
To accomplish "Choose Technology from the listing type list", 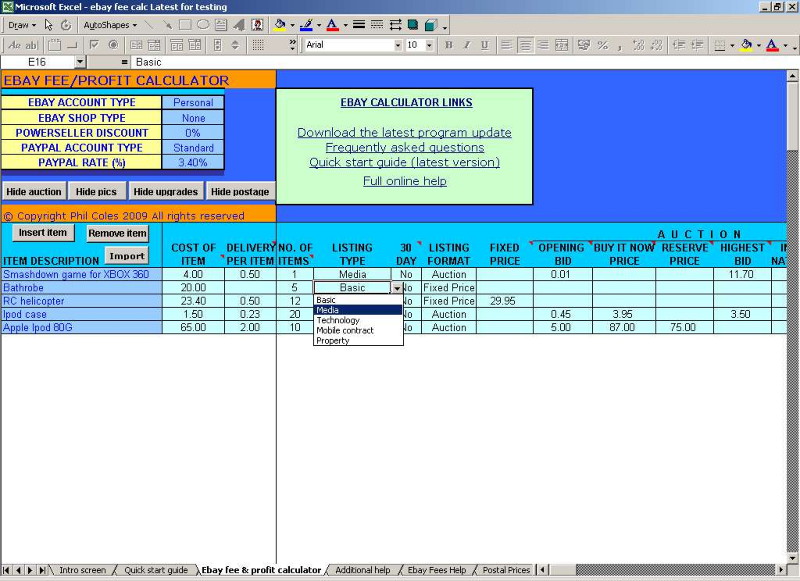I will click(358, 320).
